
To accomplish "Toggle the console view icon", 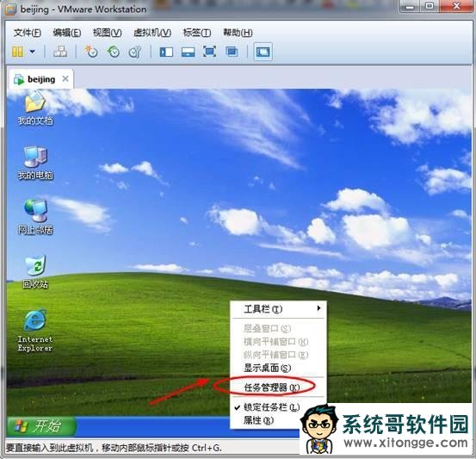I will pyautogui.click(x=263, y=52).
